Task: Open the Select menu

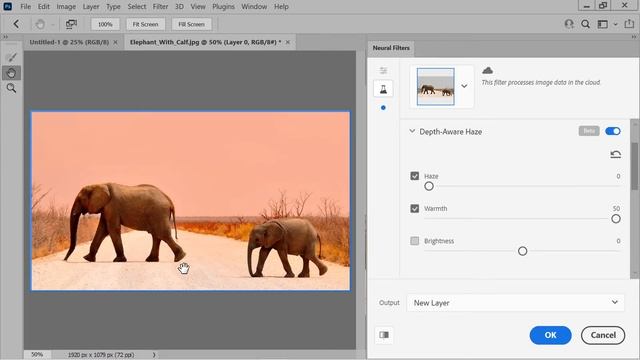Action: click(137, 7)
